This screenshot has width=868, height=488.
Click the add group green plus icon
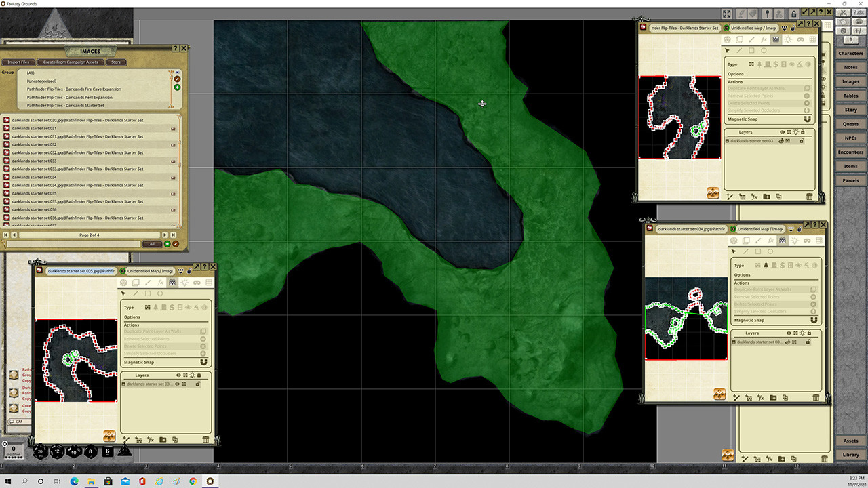(177, 87)
